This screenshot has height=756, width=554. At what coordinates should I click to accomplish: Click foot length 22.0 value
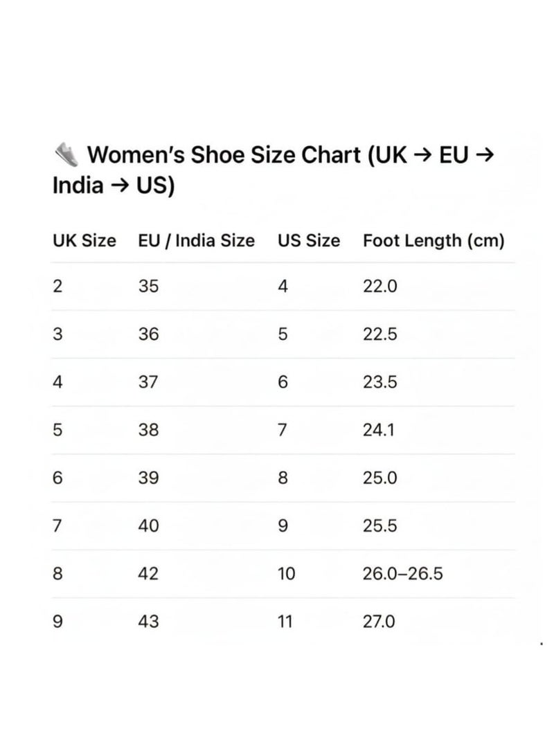380,286
